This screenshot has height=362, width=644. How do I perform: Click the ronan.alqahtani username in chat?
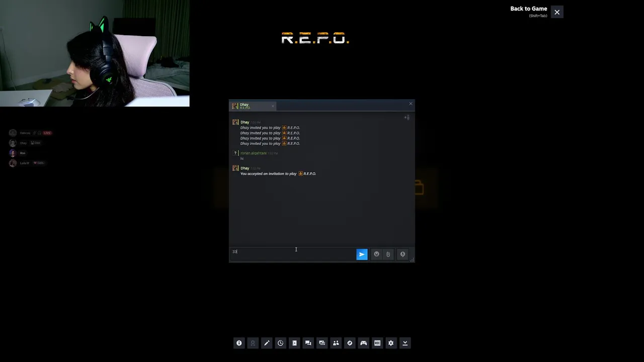pyautogui.click(x=253, y=153)
